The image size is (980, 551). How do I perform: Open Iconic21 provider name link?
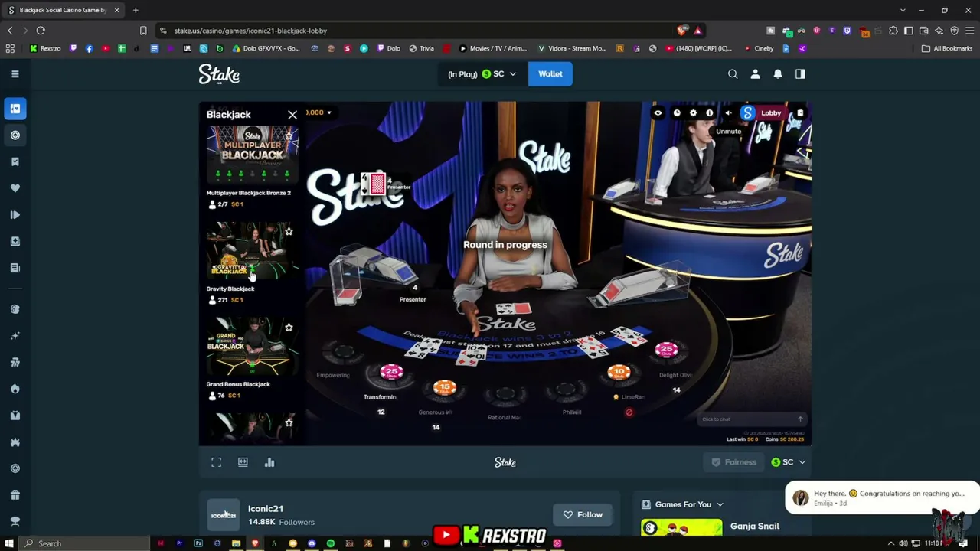tap(266, 509)
